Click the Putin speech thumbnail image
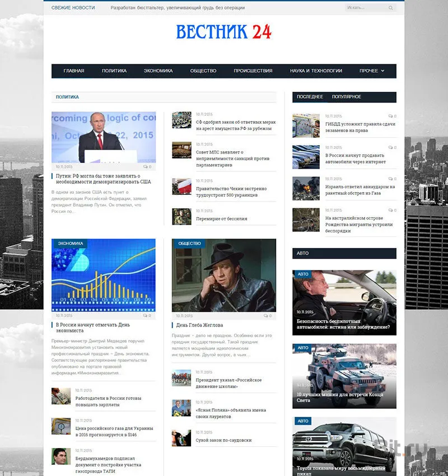The width and height of the screenshot is (448, 476). tap(104, 137)
